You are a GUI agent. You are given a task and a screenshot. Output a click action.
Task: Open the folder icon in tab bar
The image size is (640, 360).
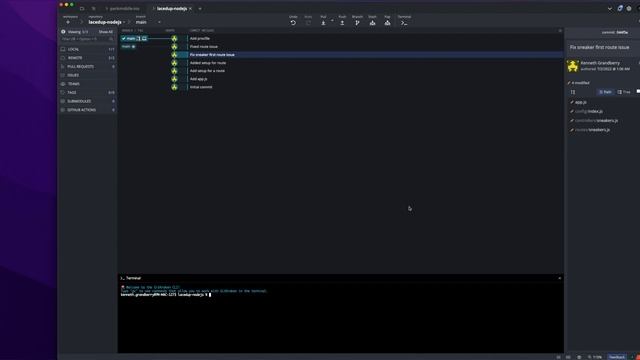coord(82,9)
